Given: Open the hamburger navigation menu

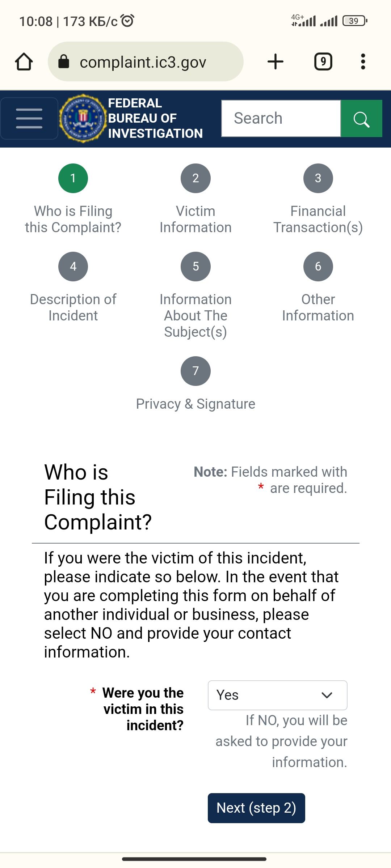Looking at the screenshot, I should coord(29,118).
